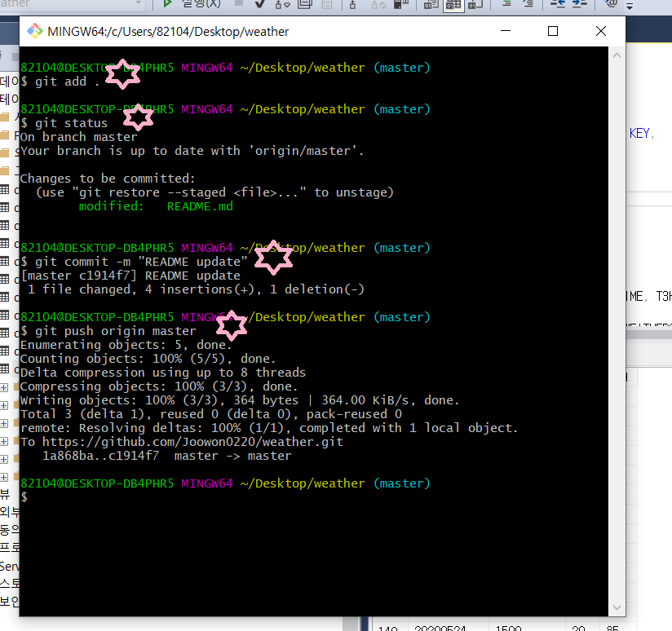Click SSMS display estimated plan icon

[x=282, y=4]
